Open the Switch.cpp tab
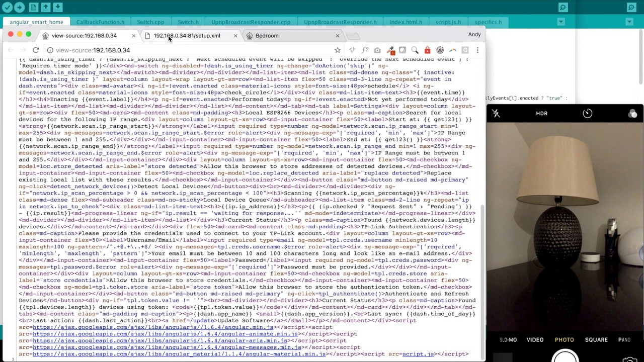Image resolution: width=644 pixels, height=362 pixels. click(x=150, y=22)
